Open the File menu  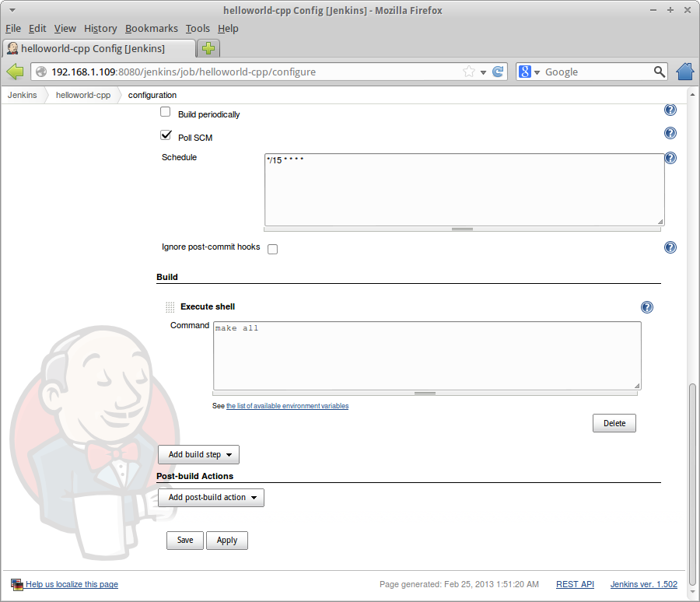click(13, 29)
